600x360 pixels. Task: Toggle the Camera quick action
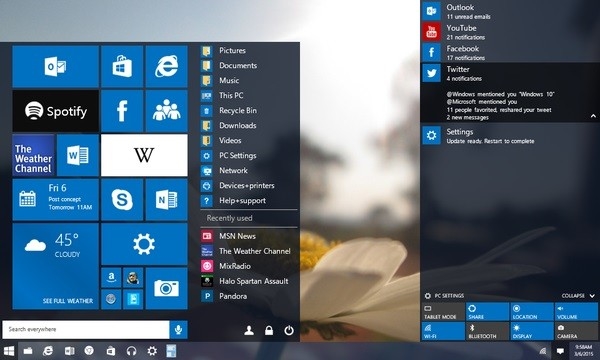tap(576, 331)
